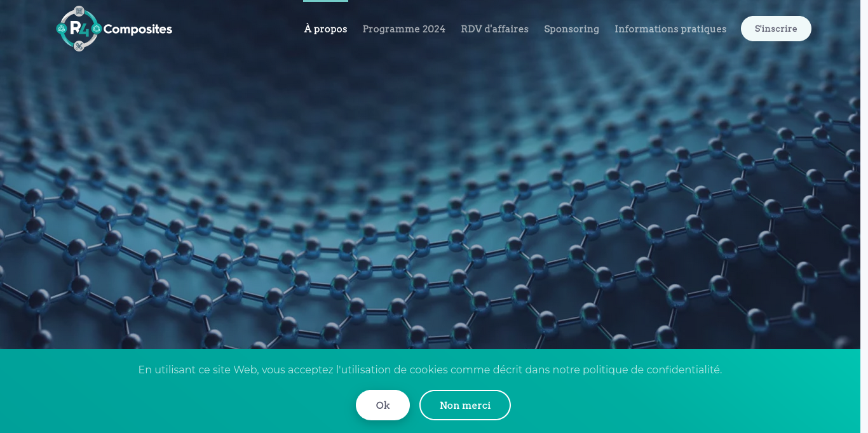Viewport: 868px width, 433px height.
Task: Click the R4 emblem in the logo center
Action: tap(79, 29)
